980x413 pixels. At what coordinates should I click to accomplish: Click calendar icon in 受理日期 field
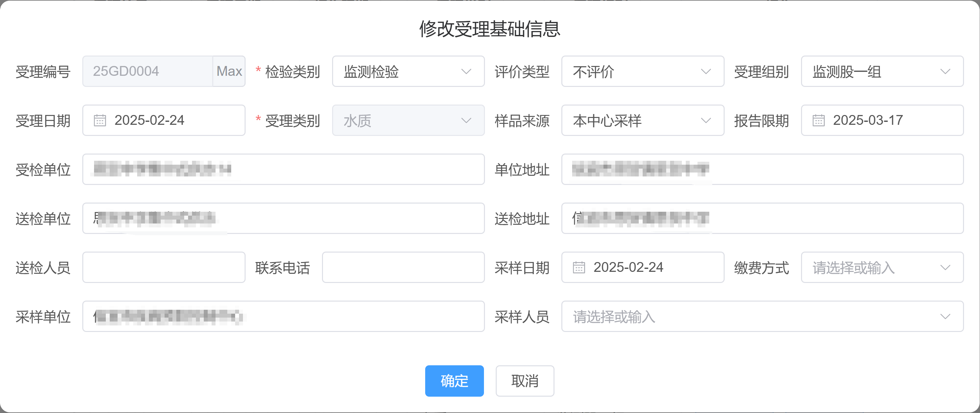click(x=100, y=120)
